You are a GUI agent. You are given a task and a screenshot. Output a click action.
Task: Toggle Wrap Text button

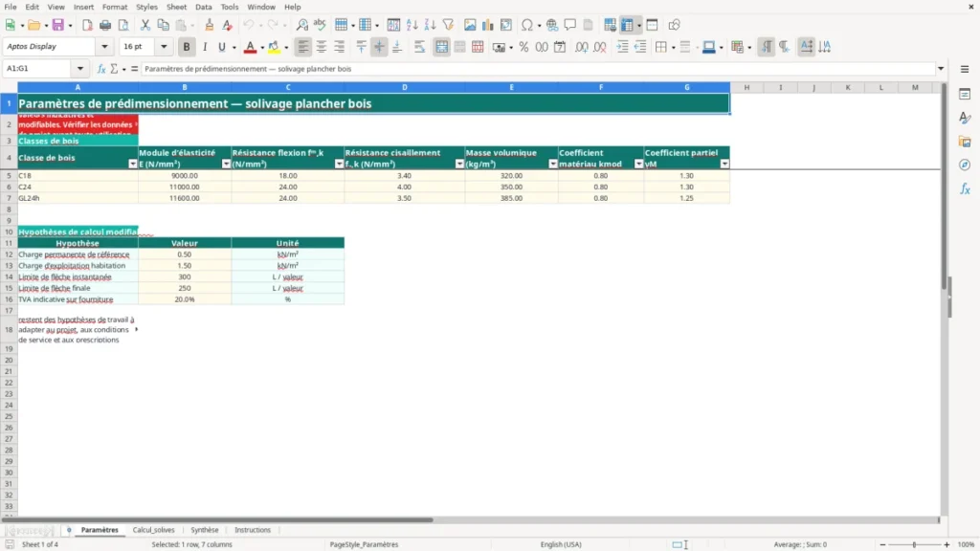tap(419, 47)
